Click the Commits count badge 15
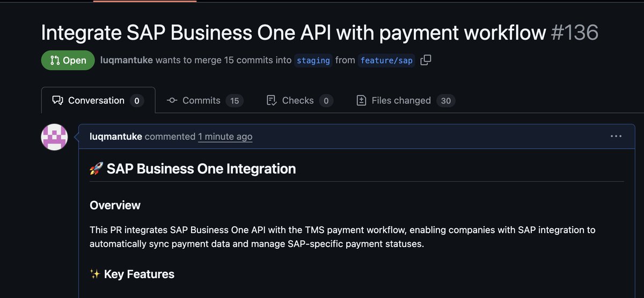Viewport: 644px width, 298px height. click(x=235, y=100)
